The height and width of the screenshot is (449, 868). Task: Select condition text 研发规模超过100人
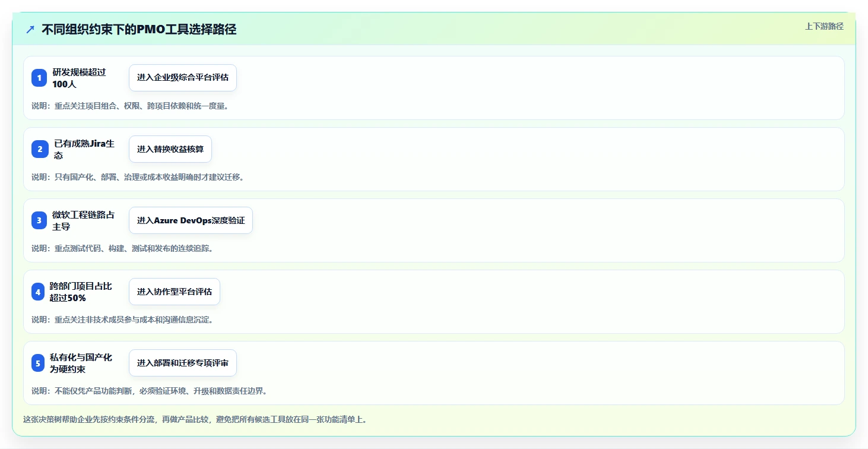point(79,78)
